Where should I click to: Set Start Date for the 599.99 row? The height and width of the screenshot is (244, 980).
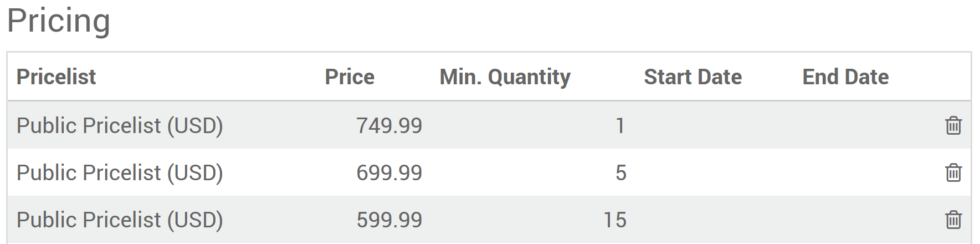pyautogui.click(x=692, y=220)
